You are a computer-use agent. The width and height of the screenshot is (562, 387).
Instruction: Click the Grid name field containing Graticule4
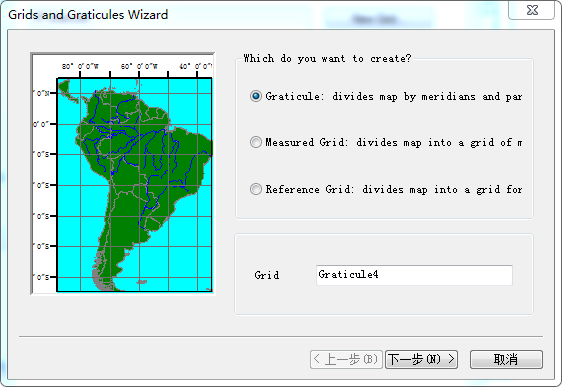(414, 275)
